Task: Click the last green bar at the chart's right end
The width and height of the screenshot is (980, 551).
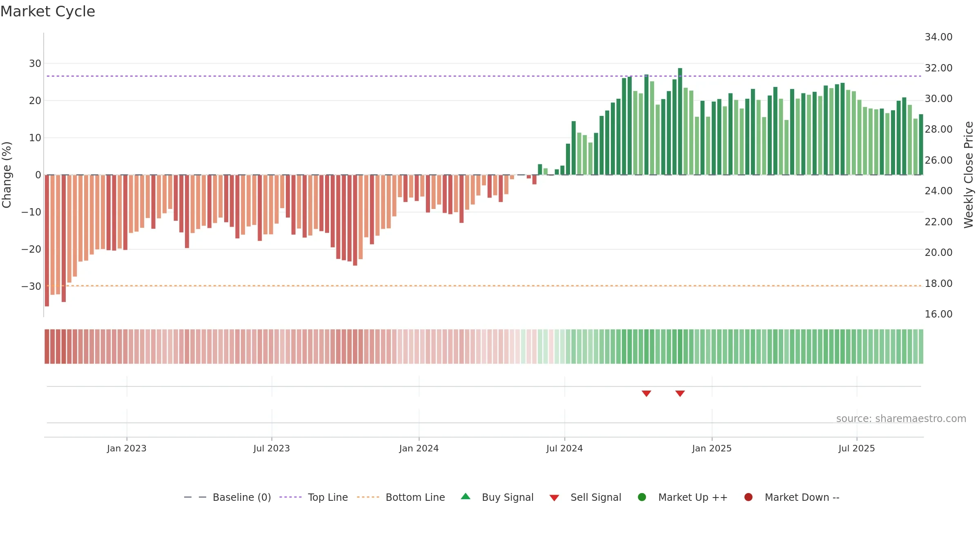Action: coord(921,144)
